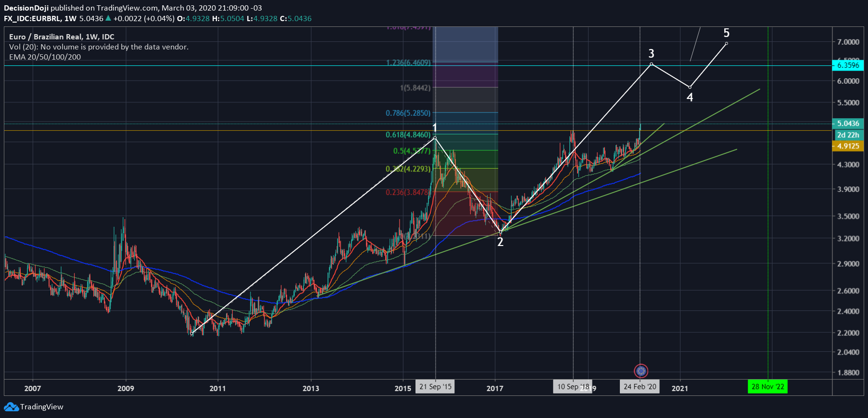
Task: Click the 4.3000 price axis value
Action: pos(848,164)
